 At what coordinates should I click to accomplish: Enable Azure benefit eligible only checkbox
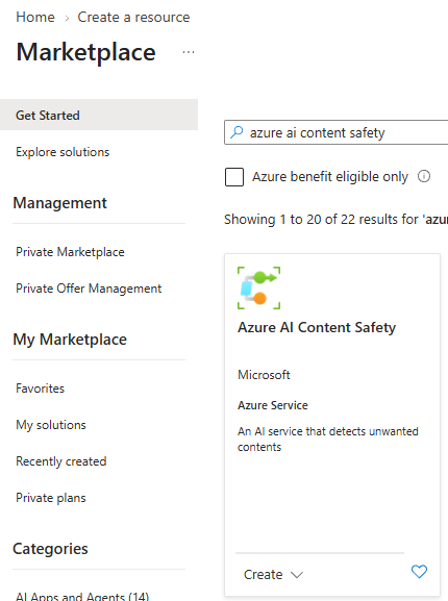point(234,177)
